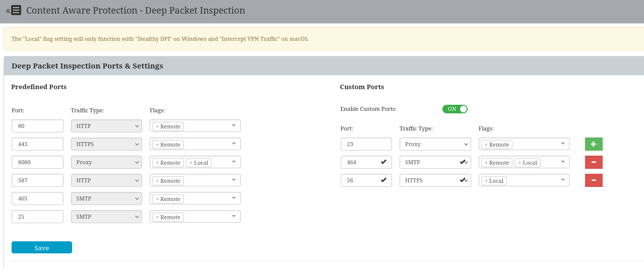The width and height of the screenshot is (644, 268).
Task: Turn off Enable Custom Ports switch
Action: click(455, 109)
